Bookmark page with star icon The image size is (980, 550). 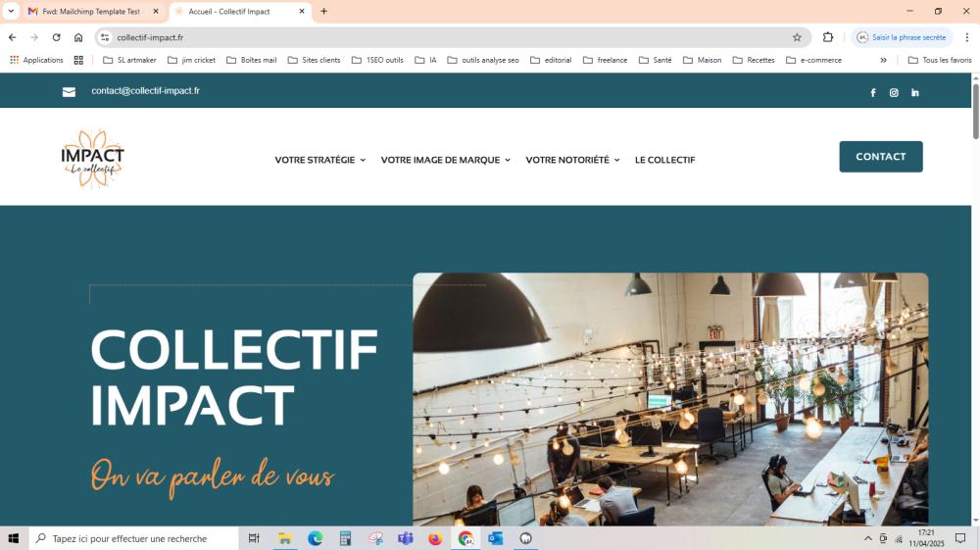(797, 37)
